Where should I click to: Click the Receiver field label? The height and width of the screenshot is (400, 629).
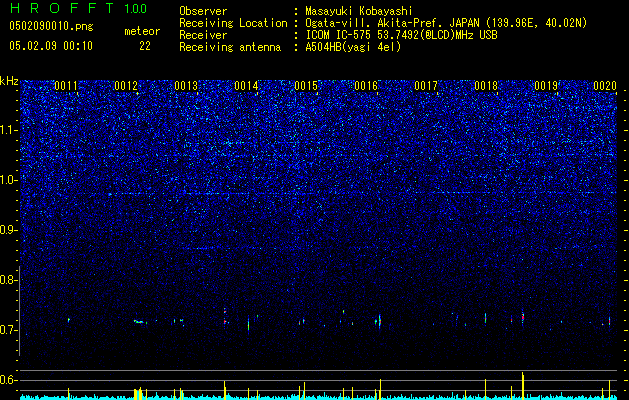(203, 35)
